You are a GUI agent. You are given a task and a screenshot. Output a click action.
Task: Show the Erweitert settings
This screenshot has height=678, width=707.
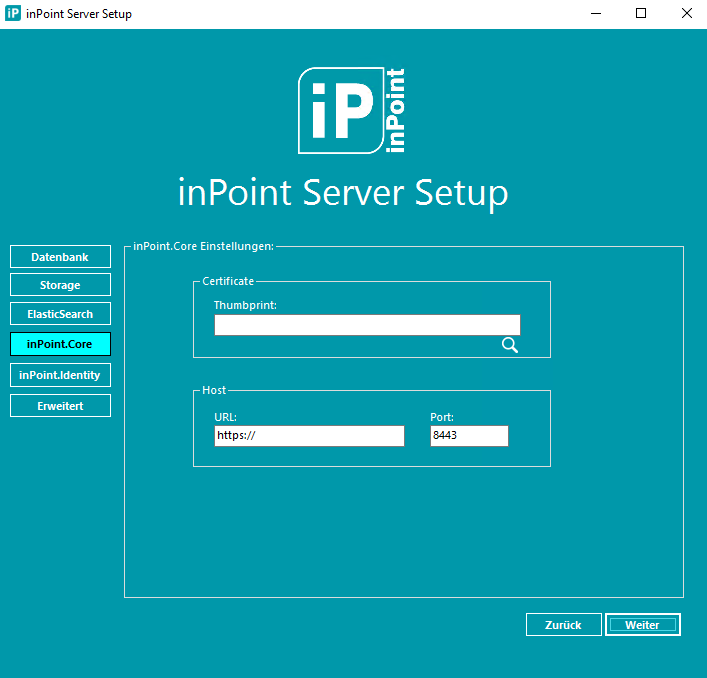(60, 406)
